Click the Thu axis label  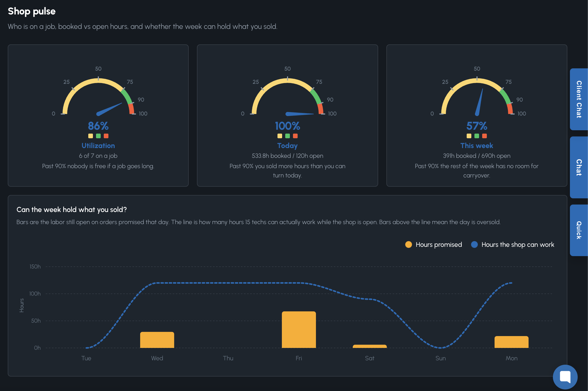[x=228, y=358]
